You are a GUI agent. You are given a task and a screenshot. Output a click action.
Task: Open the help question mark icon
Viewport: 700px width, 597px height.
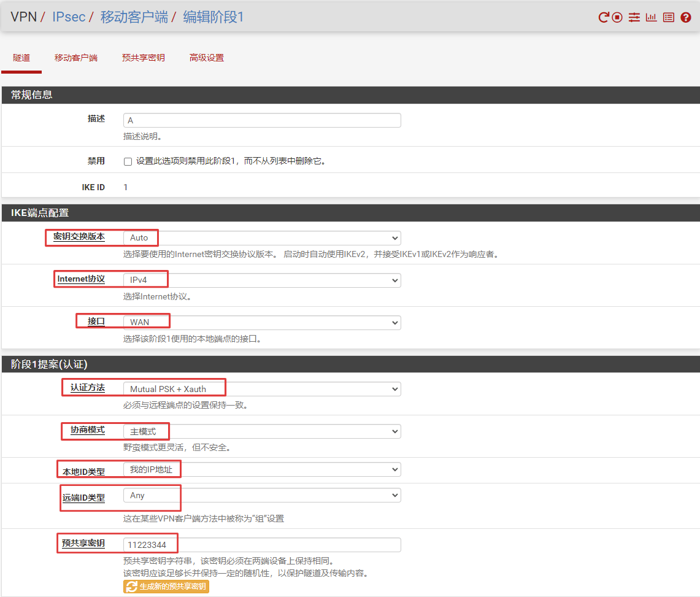click(686, 17)
